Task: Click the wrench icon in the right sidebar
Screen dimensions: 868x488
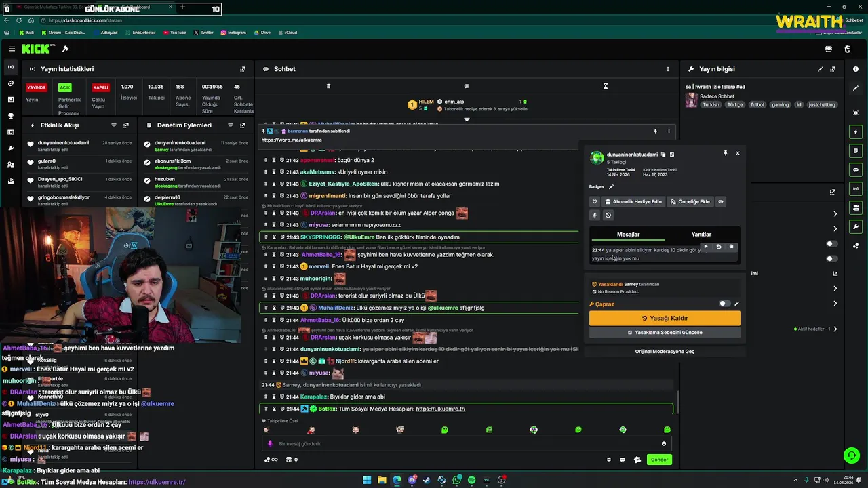Action: [856, 226]
